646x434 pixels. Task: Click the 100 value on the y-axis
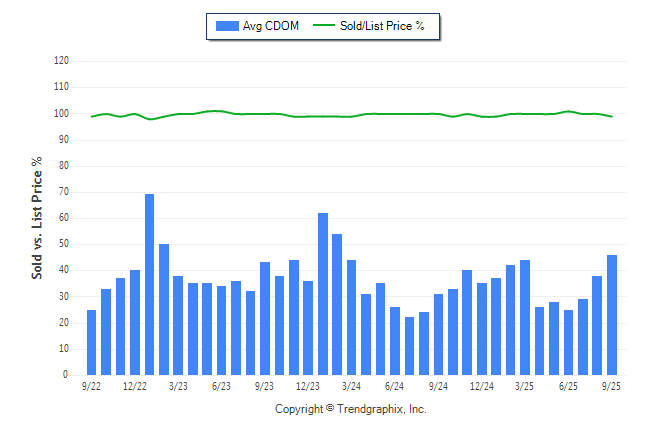point(61,114)
